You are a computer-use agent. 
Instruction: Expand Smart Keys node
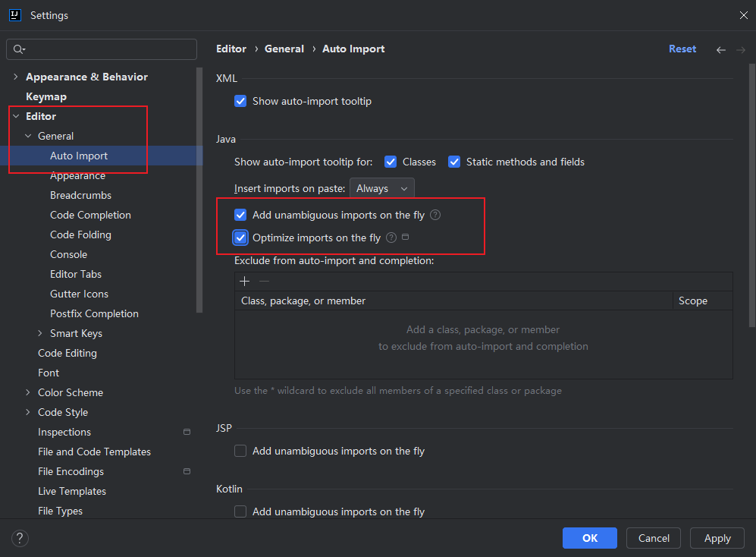(x=40, y=333)
